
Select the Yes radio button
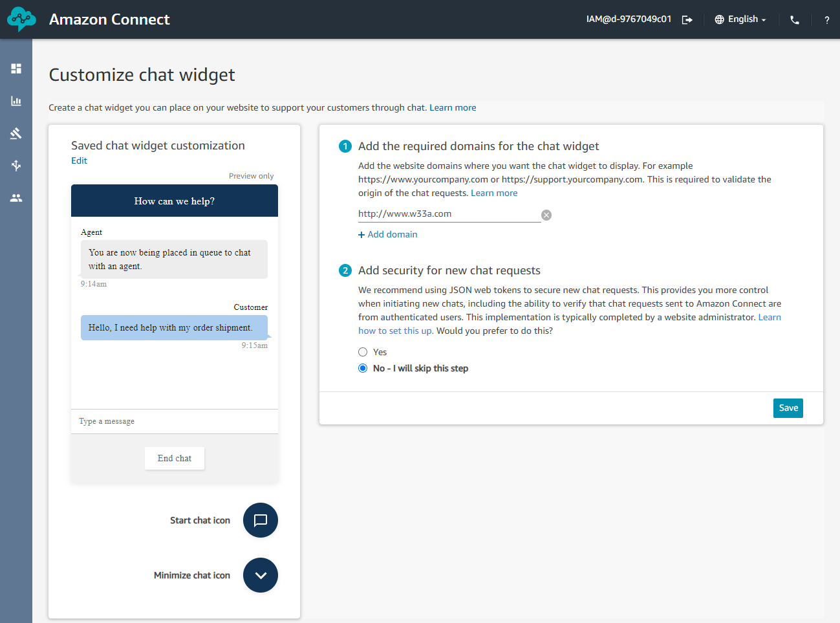363,352
